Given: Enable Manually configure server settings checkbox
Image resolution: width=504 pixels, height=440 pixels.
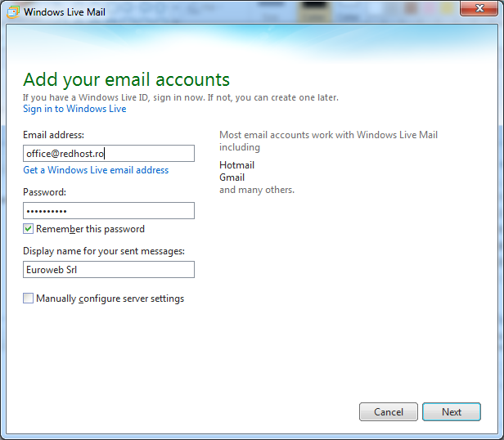Looking at the screenshot, I should [29, 299].
